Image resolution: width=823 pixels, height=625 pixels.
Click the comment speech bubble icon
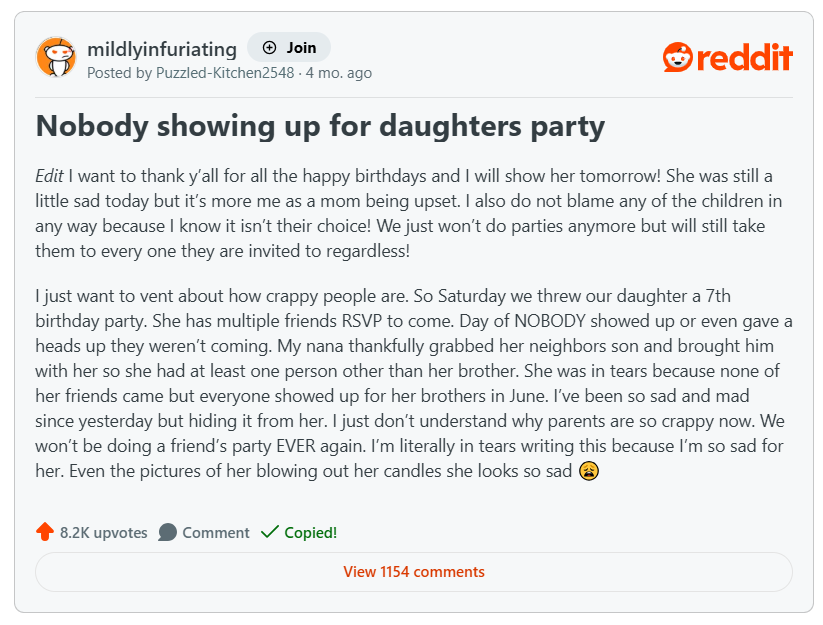168,532
